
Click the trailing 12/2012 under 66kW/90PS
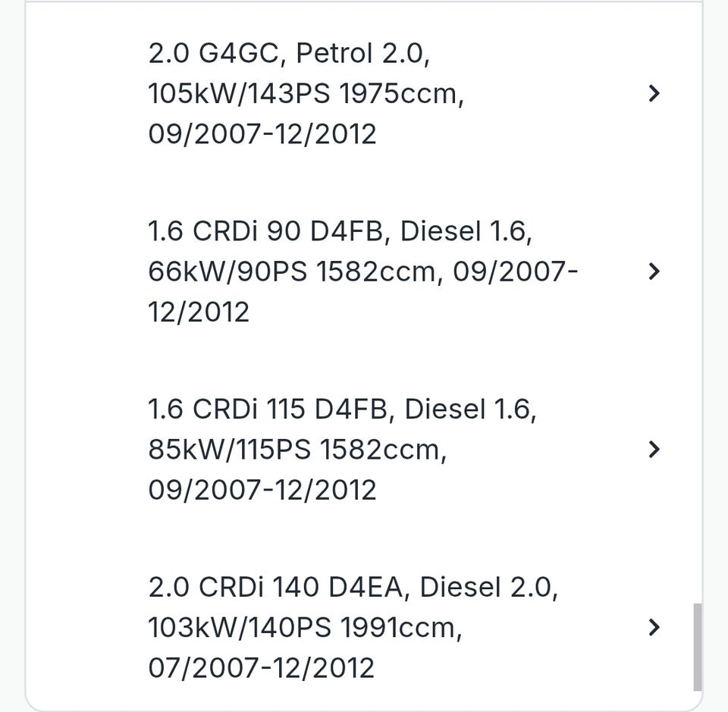(x=199, y=312)
